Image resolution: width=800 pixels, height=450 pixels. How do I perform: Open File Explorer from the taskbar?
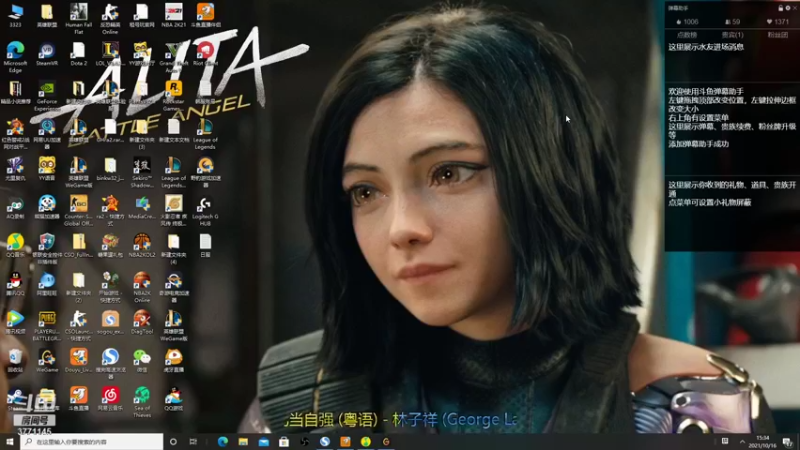pyautogui.click(x=243, y=441)
